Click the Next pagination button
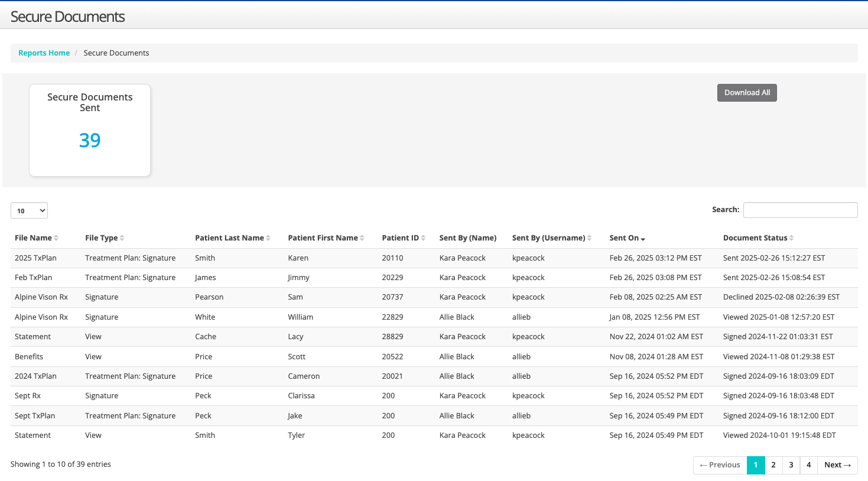Viewport: 868px width, 481px height. [837, 465]
